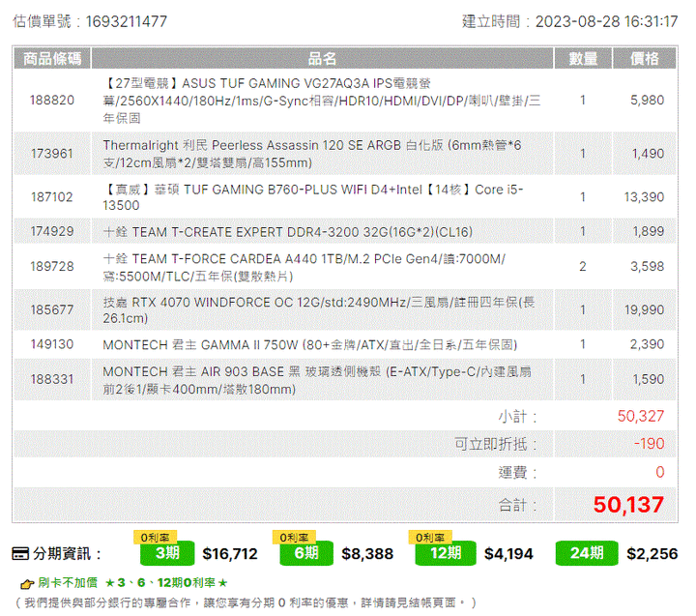Click the 數量 column header
The width and height of the screenshot is (696, 616).
click(583, 59)
